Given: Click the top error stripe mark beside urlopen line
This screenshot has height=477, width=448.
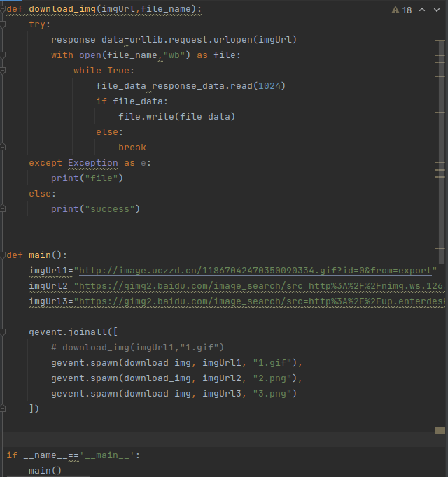Looking at the screenshot, I should click(440, 41).
